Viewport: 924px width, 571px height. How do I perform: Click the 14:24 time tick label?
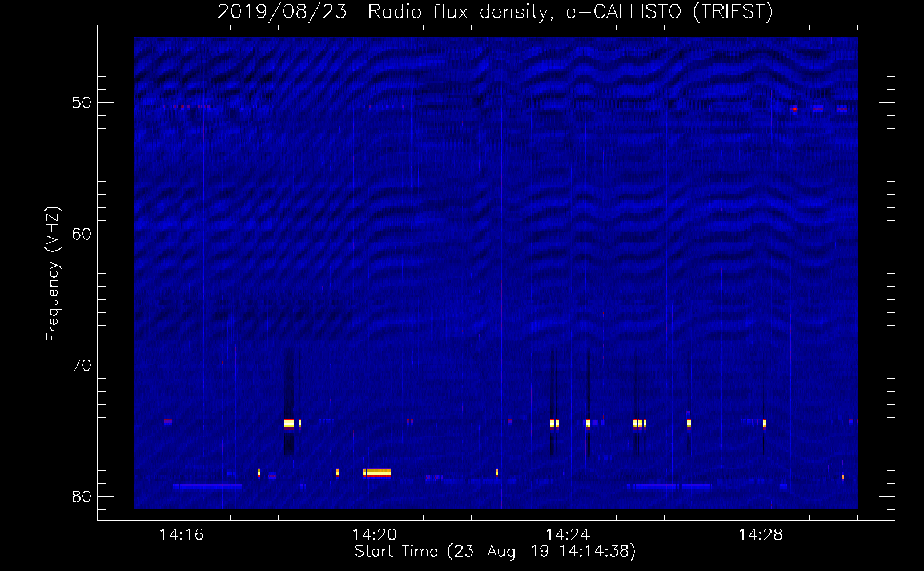568,534
